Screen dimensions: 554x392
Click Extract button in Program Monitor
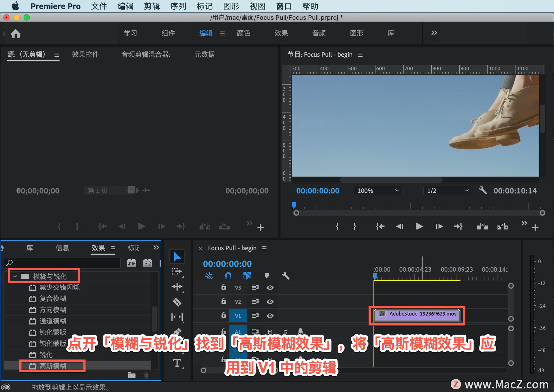(x=502, y=226)
